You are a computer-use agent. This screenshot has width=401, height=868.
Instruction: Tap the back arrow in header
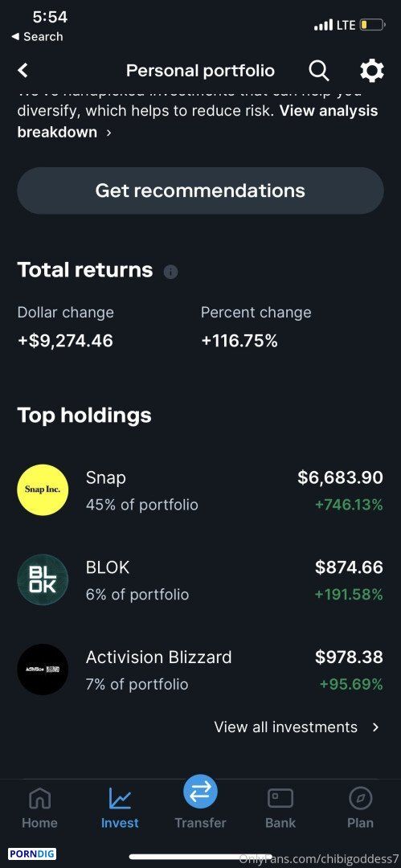pos(23,70)
